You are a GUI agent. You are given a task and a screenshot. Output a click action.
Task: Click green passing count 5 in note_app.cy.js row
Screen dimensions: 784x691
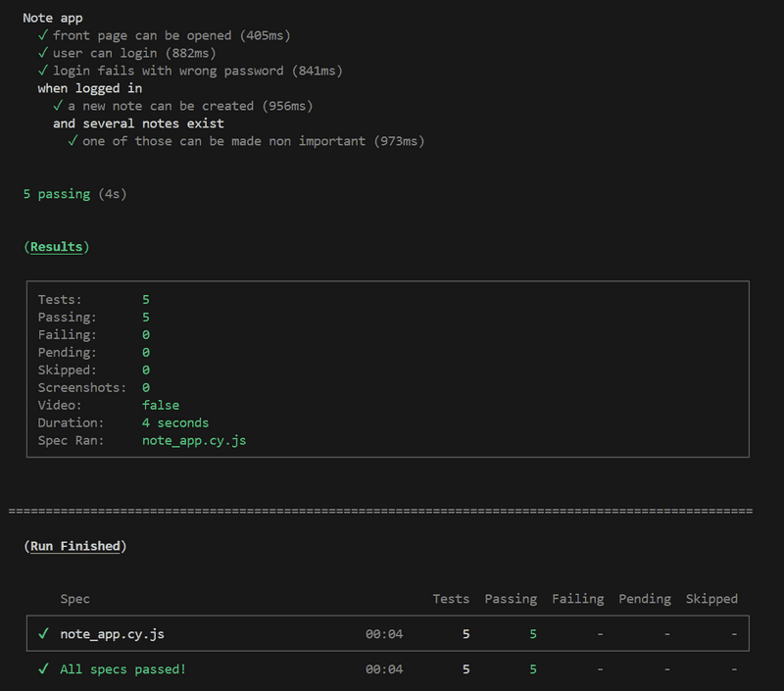click(533, 634)
